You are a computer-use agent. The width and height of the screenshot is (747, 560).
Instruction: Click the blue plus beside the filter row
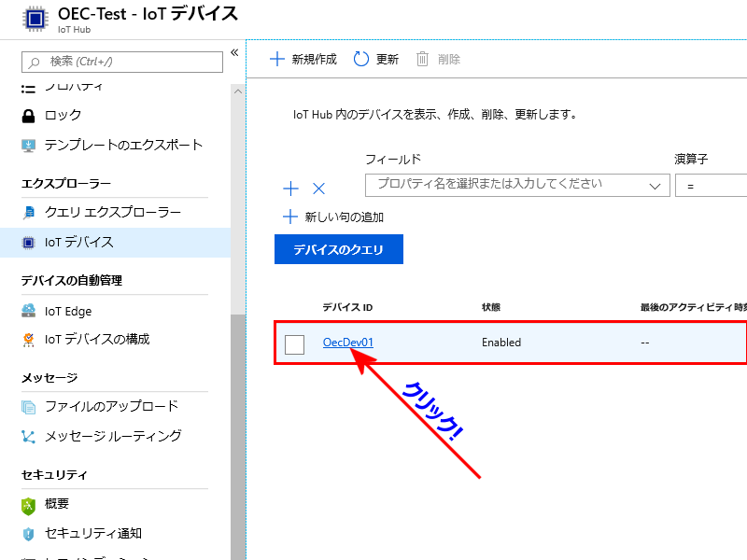(290, 189)
